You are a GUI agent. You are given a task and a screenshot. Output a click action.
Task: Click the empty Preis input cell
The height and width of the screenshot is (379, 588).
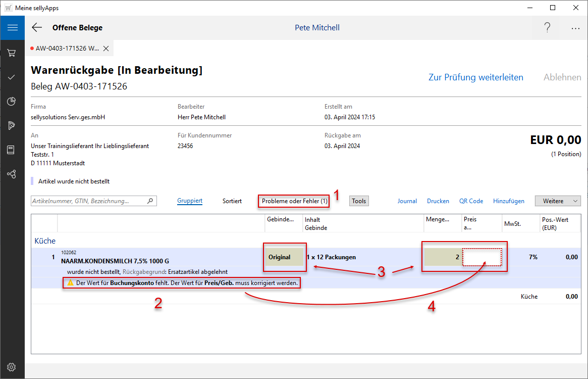coord(482,257)
